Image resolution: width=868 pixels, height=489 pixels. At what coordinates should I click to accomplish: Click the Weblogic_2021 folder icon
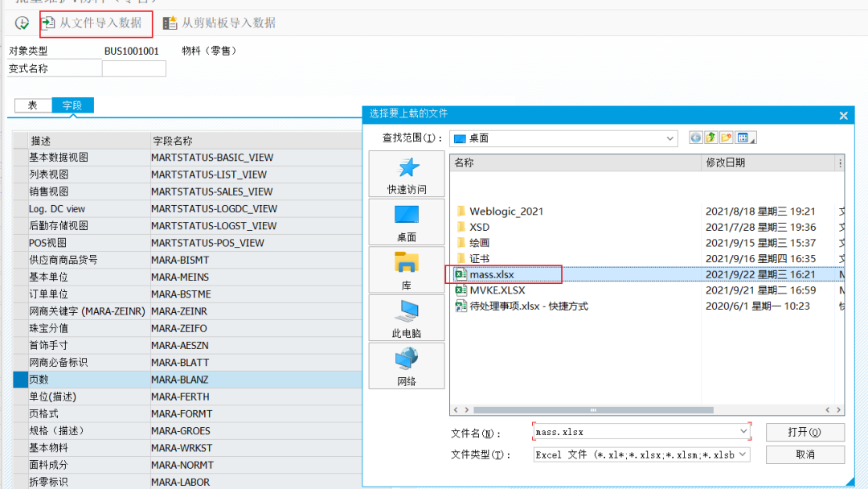point(461,211)
